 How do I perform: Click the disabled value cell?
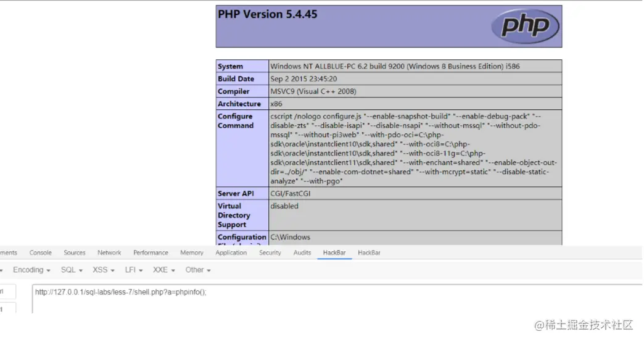415,215
